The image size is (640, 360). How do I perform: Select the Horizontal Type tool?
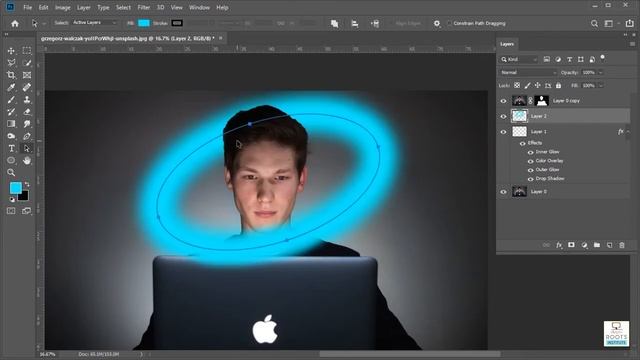11,148
